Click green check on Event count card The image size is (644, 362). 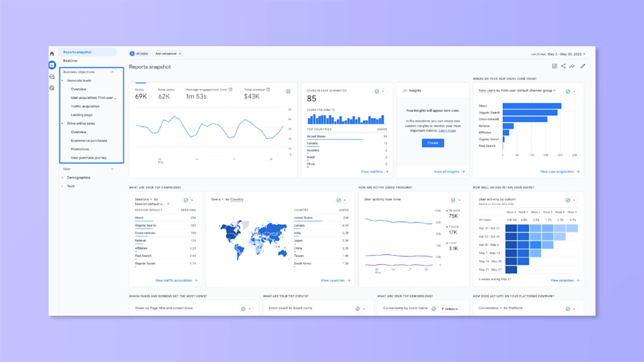click(358, 309)
